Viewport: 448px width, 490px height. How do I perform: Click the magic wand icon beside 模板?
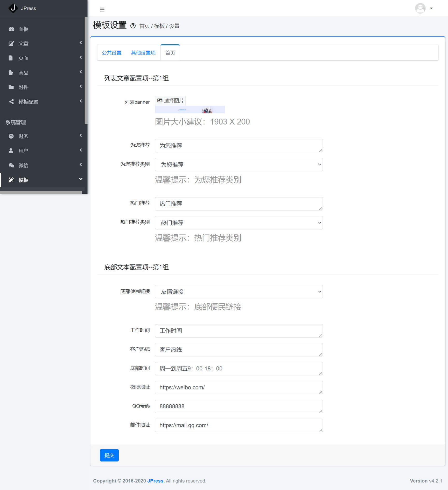click(11, 180)
